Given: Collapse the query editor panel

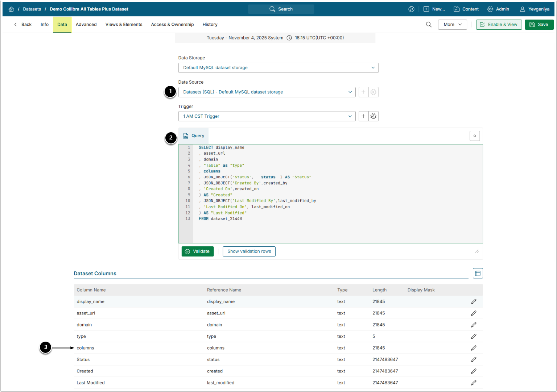Looking at the screenshot, I should point(475,136).
